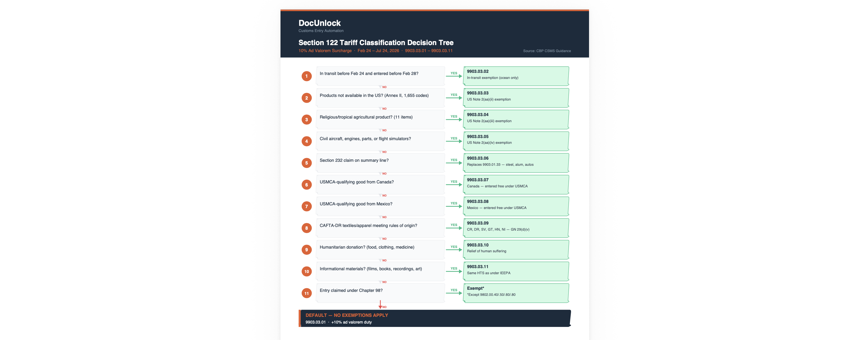The height and width of the screenshot is (340, 868).
Task: Select the 9903.03.08 Mexico USMCA box
Action: [516, 206]
